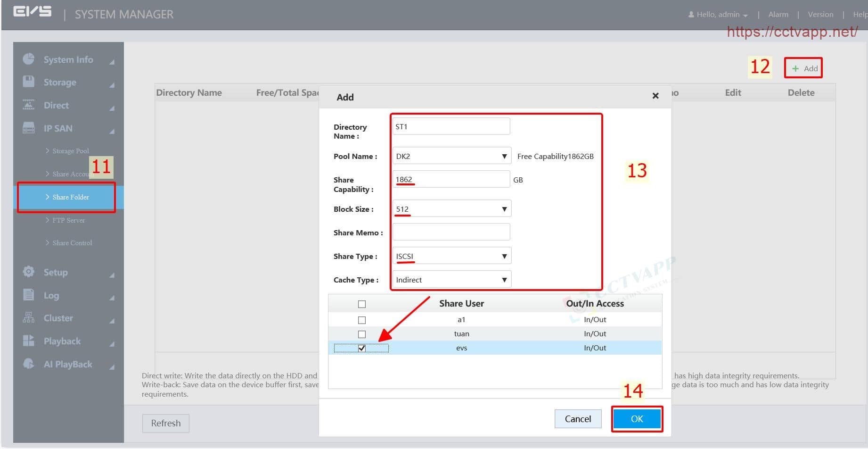Click the IP SAN server icon
This screenshot has width=868, height=449.
coord(29,128)
